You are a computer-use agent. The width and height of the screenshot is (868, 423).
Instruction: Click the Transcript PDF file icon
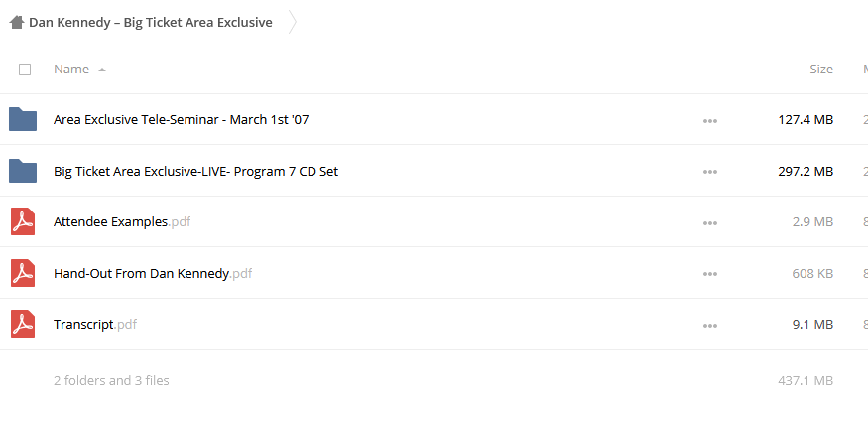(23, 324)
